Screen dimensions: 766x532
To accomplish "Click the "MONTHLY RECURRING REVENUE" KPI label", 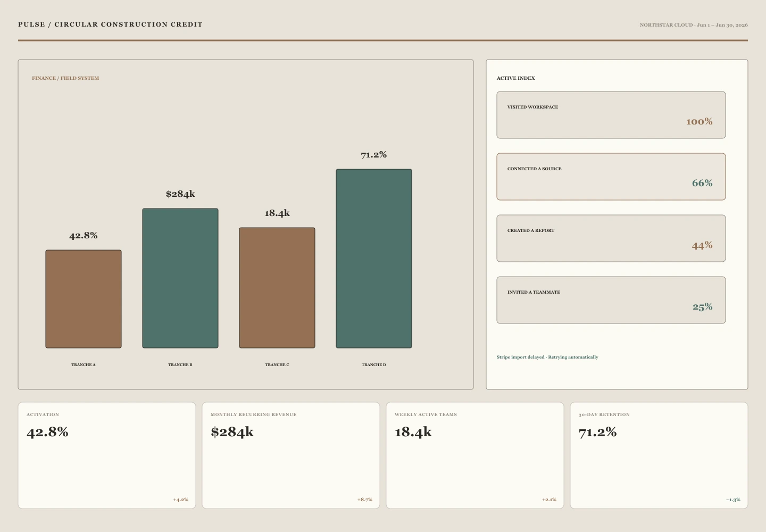I will [254, 414].
